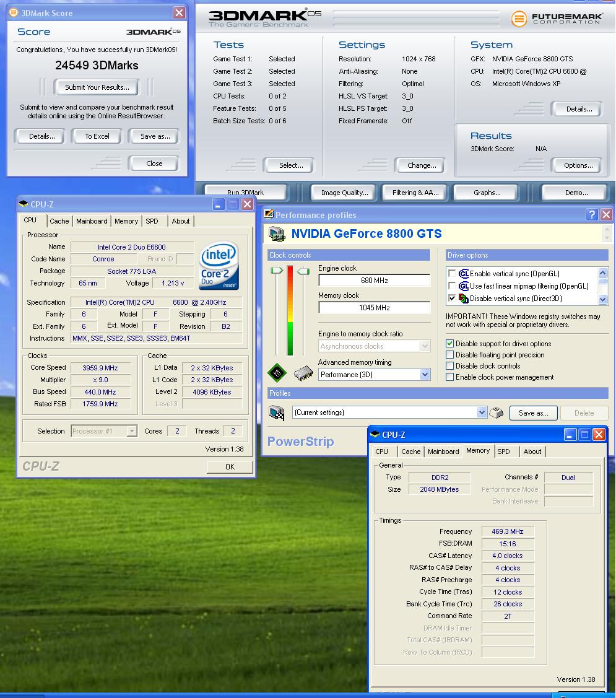Click the Direct3D icon beside Disable vertical sync

click(x=464, y=299)
